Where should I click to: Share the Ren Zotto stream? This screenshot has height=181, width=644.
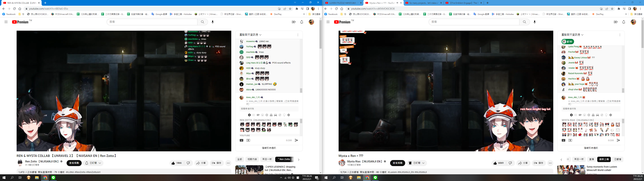pos(201,163)
